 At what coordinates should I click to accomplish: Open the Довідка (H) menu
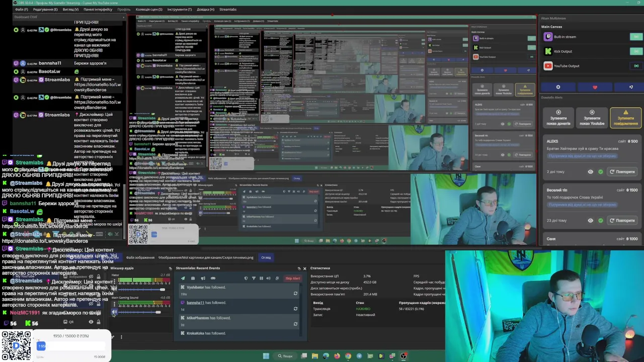pos(205,10)
